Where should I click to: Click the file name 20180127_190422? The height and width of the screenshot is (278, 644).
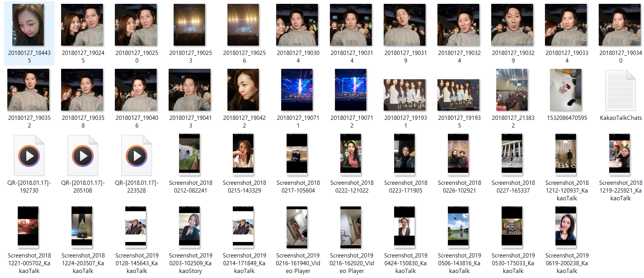tap(244, 122)
